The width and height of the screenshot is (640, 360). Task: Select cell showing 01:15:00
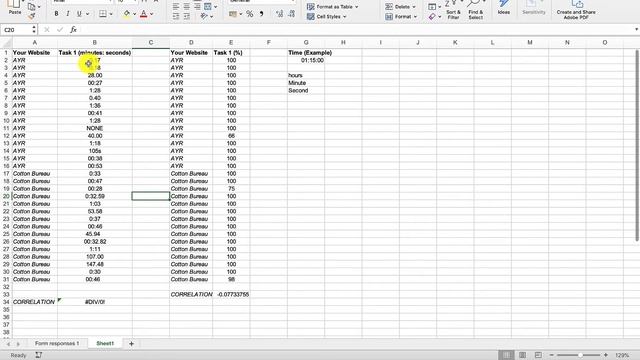(x=306, y=60)
